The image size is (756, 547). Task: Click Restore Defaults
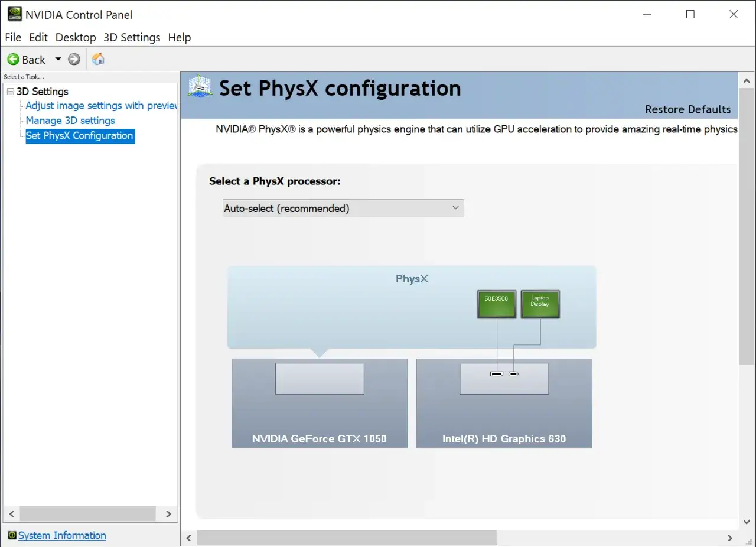tap(687, 109)
